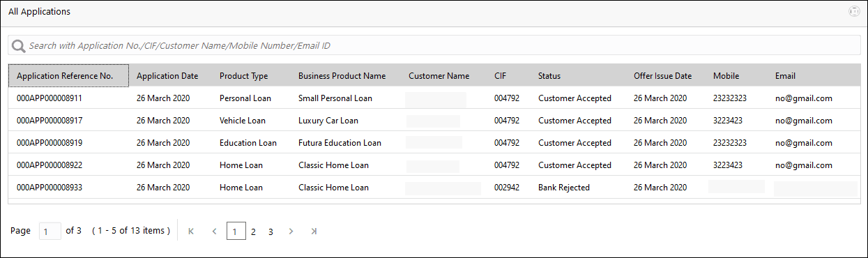
Task: Sort by Product Type column header
Action: click(243, 76)
